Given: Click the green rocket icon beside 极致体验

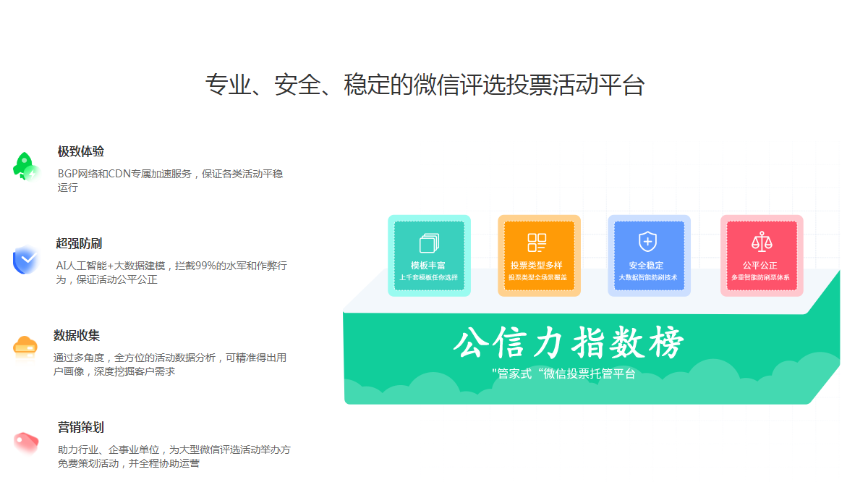Looking at the screenshot, I should (26, 166).
